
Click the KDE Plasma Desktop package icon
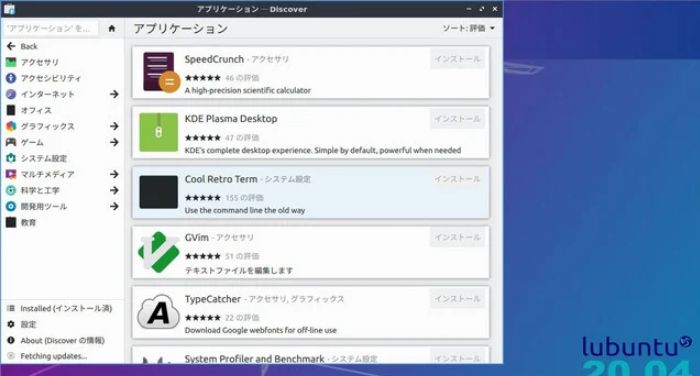[x=158, y=132]
